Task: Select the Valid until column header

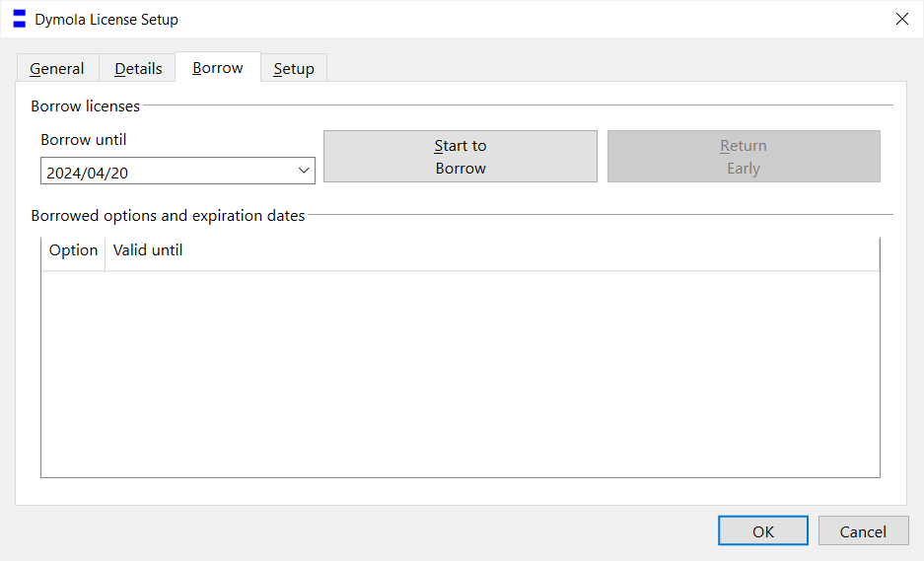Action: pos(492,254)
